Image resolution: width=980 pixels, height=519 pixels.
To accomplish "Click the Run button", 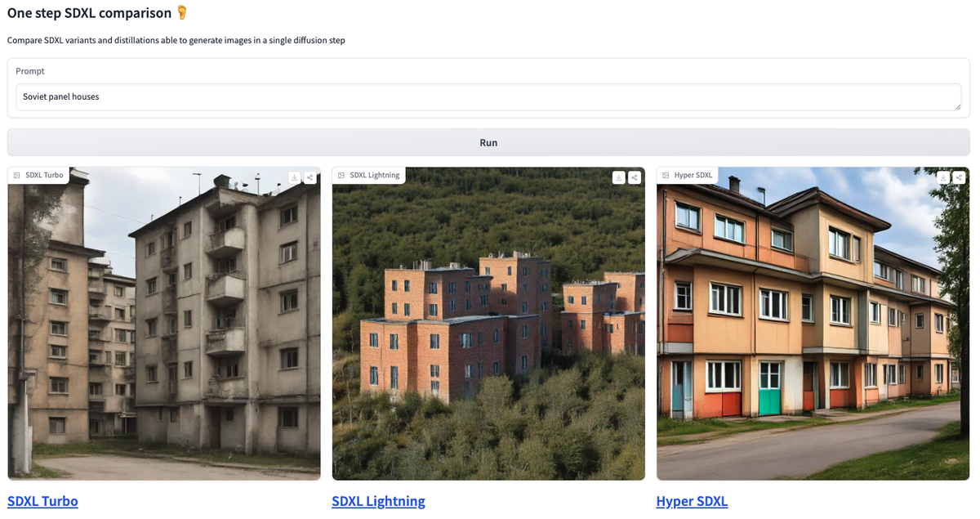I will [488, 142].
